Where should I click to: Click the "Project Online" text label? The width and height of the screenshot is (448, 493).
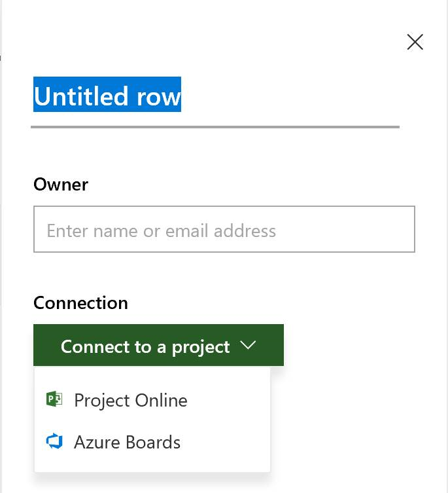coord(131,400)
